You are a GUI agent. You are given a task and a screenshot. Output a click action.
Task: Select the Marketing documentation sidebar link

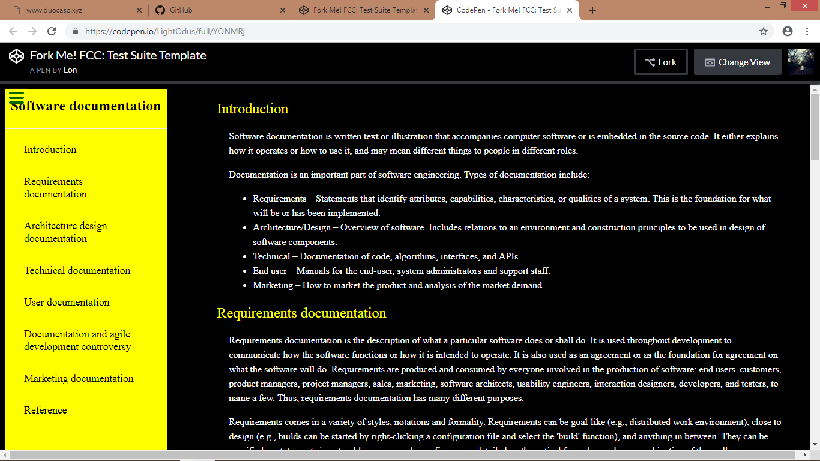[79, 379]
